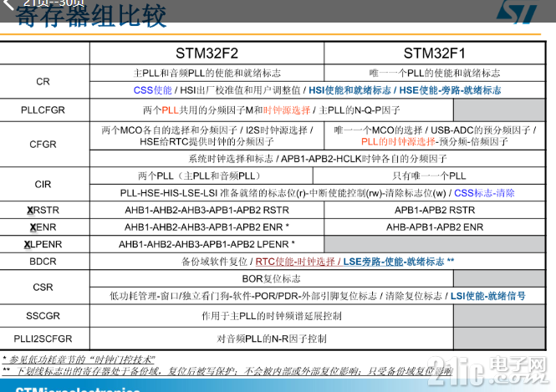Select cell 作用于主PLL的时钟频谱延展控制
Screen dimensions: 556x392
[x=272, y=316]
